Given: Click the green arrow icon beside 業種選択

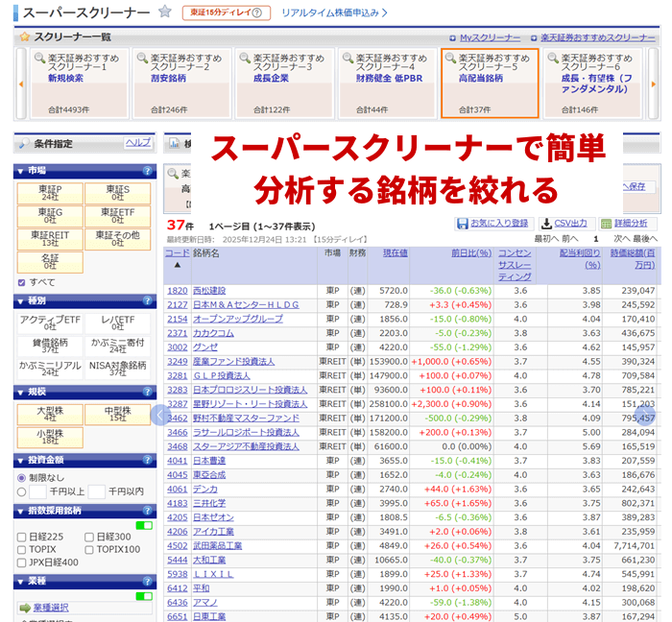Looking at the screenshot, I should [x=25, y=608].
